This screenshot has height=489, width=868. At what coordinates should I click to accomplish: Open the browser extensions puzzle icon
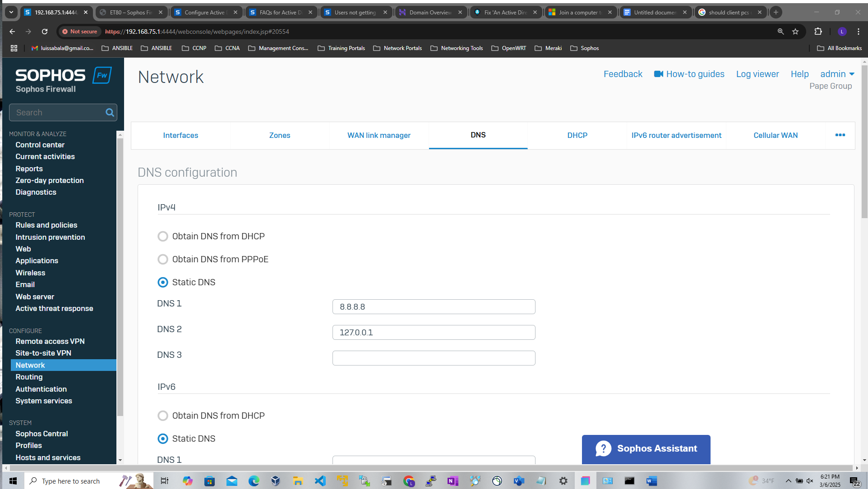818,32
